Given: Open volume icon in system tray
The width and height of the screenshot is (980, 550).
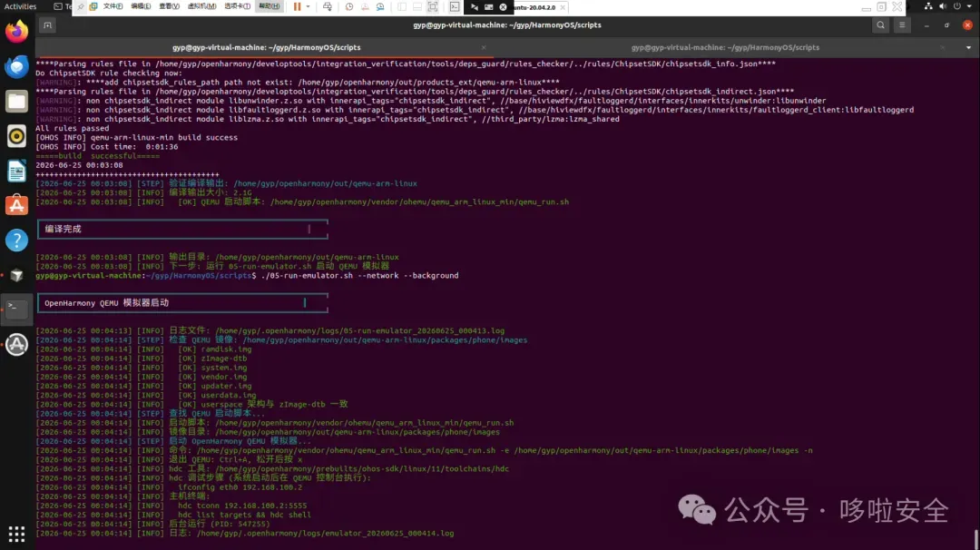Looking at the screenshot, I should [x=943, y=6].
